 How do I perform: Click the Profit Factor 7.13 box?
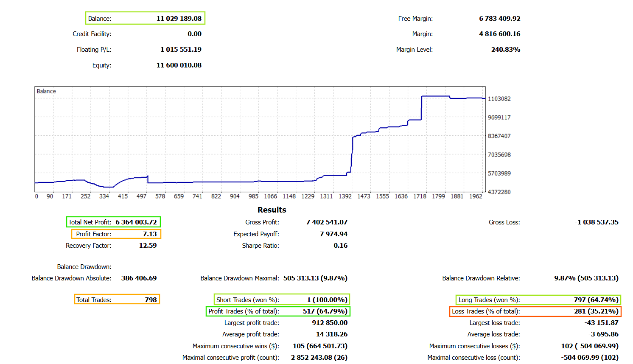coord(116,234)
